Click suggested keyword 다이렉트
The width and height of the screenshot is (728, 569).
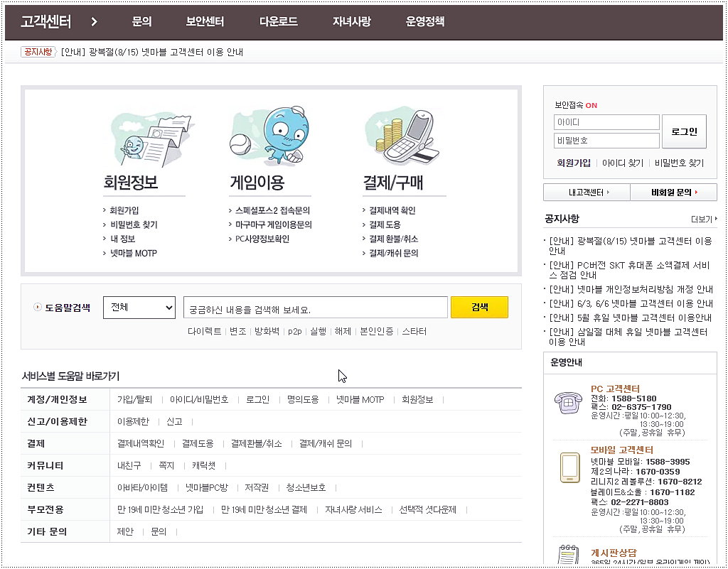click(204, 332)
